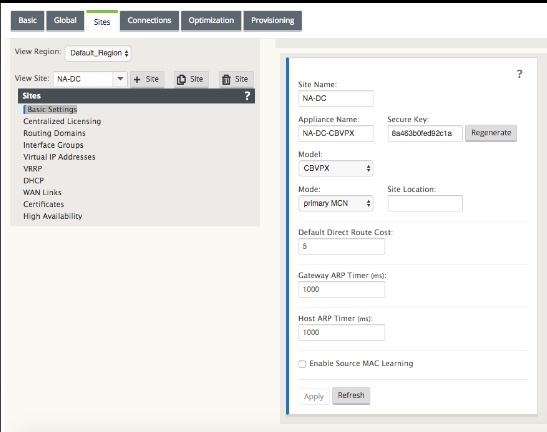
Task: Clone the site using copy Site button
Action: click(x=191, y=79)
